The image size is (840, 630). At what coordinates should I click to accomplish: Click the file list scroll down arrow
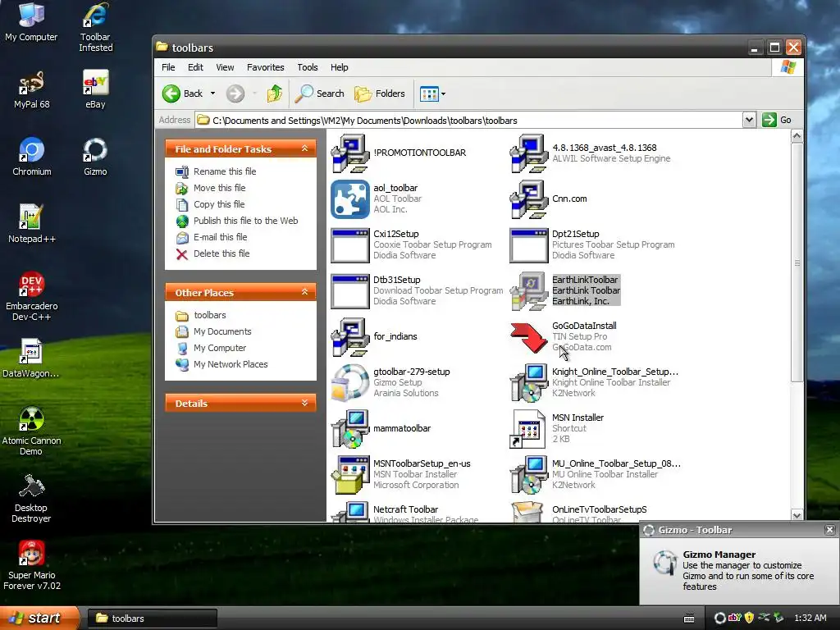[x=797, y=515]
